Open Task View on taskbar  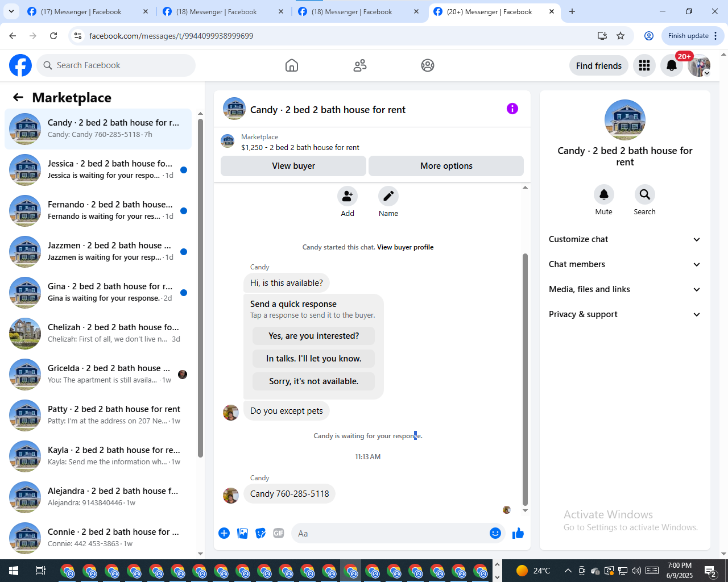[x=40, y=571]
